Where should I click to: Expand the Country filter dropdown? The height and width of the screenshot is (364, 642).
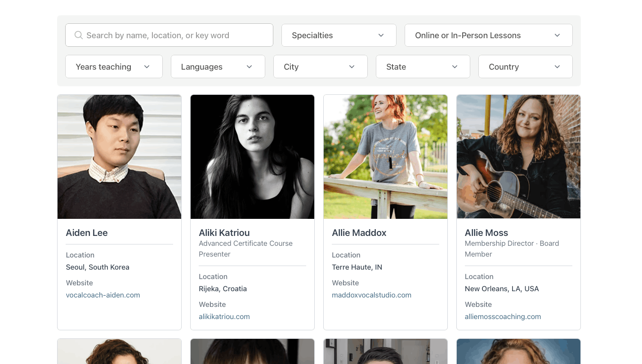(x=526, y=67)
